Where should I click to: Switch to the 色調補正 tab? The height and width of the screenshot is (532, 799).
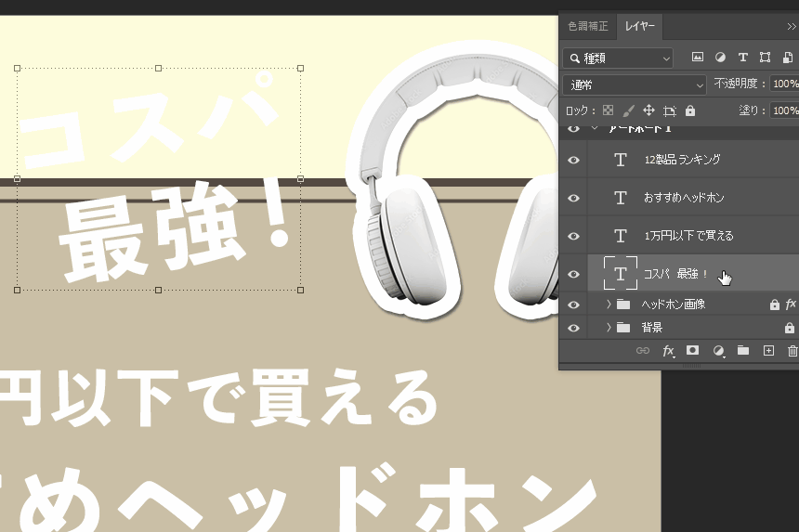click(588, 26)
